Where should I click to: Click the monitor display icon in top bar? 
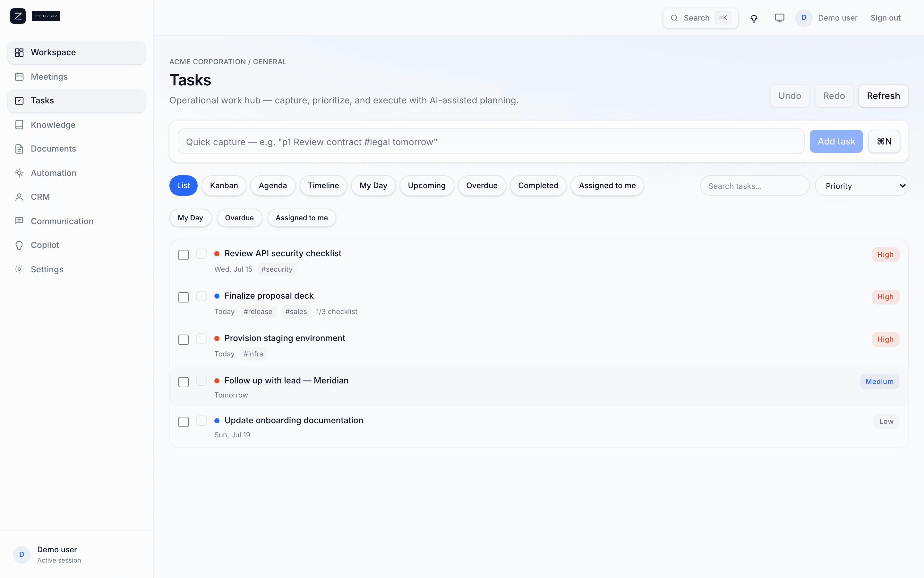[779, 18]
